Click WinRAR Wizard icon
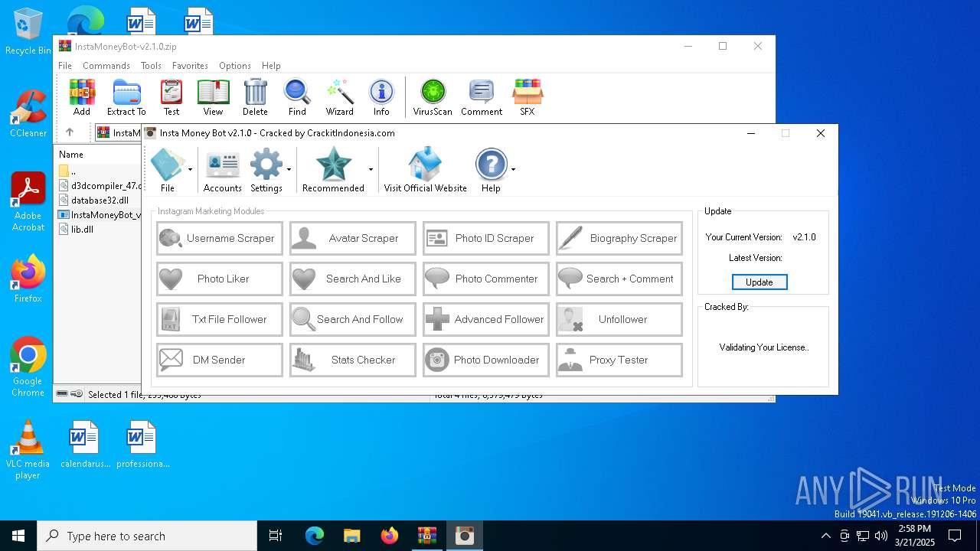The height and width of the screenshot is (551, 980). pos(339,97)
